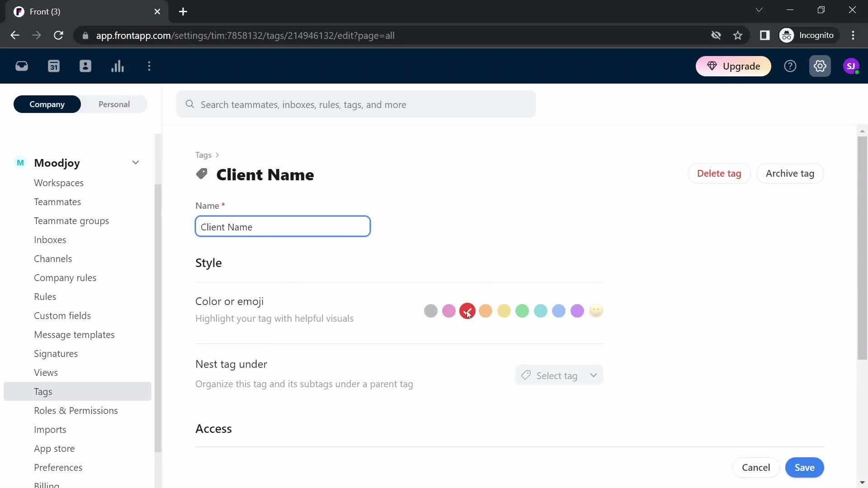Collapse the Moodjoy section chevron

coord(136,163)
